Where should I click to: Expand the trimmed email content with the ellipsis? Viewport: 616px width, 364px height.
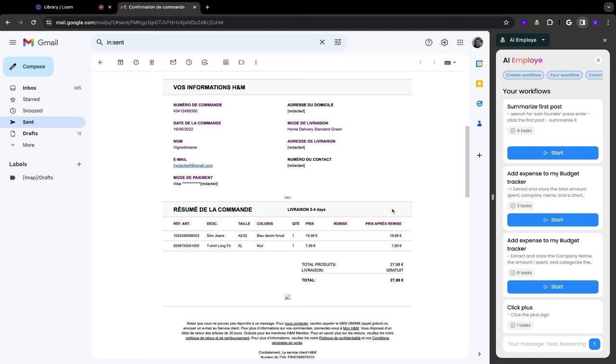click(287, 197)
